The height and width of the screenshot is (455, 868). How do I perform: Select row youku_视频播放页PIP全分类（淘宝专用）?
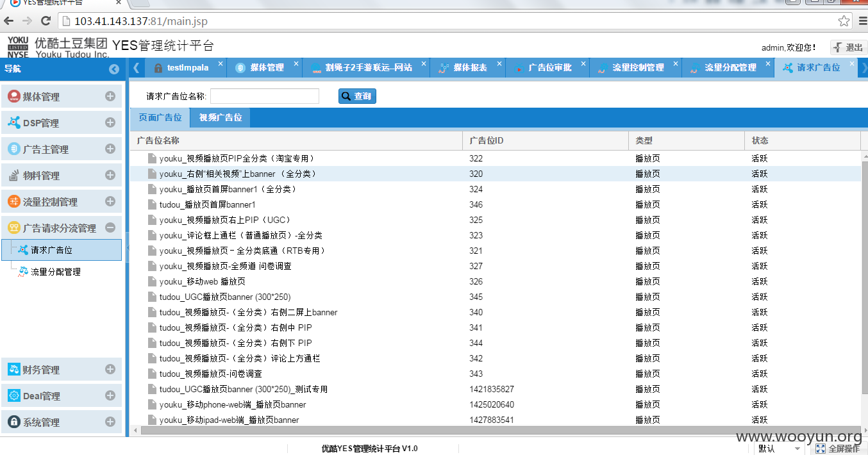pos(495,158)
